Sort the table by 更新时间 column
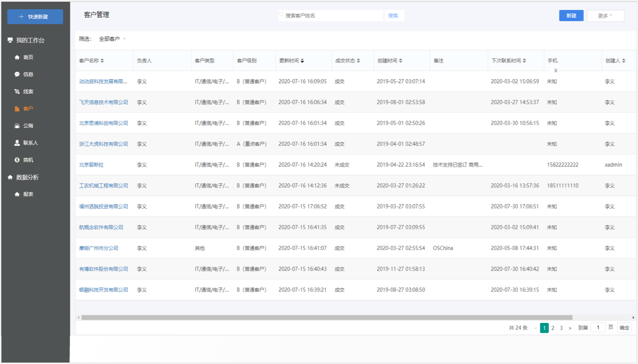638x364 pixels. point(302,61)
